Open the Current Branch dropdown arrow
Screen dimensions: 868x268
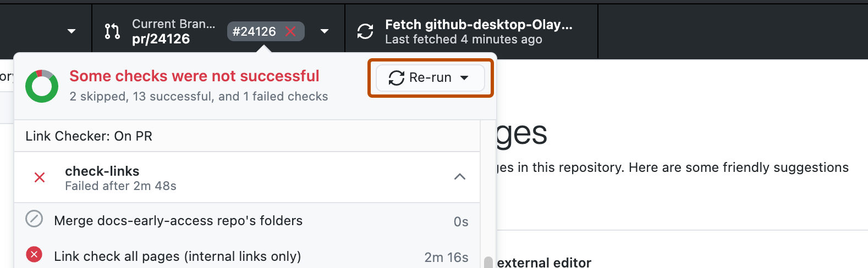[325, 31]
